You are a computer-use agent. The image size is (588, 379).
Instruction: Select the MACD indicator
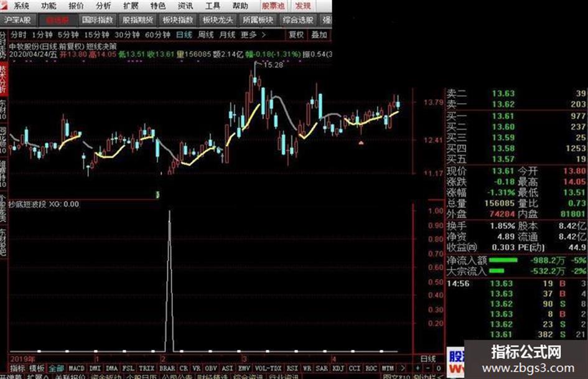pos(77,368)
